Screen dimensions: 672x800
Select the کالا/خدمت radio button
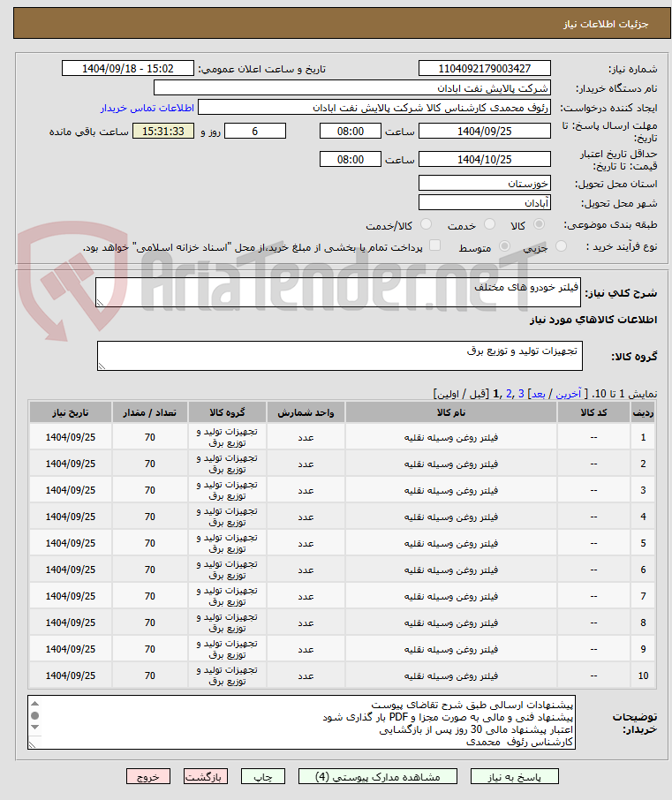click(426, 224)
